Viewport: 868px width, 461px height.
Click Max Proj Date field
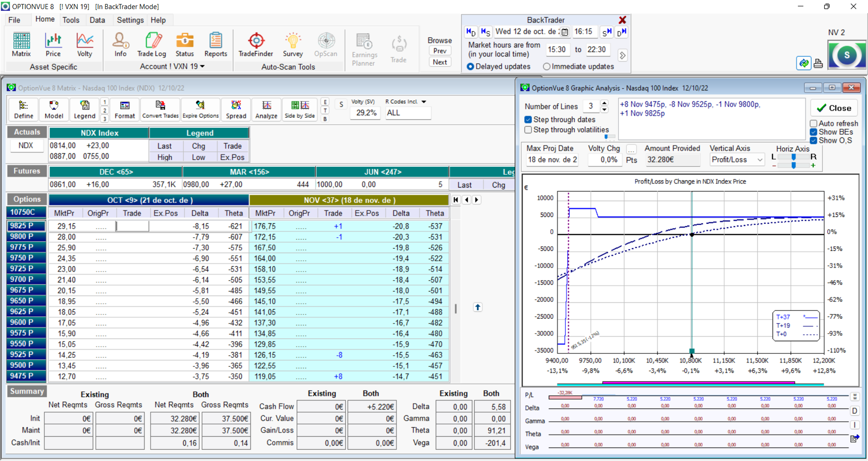(x=552, y=160)
